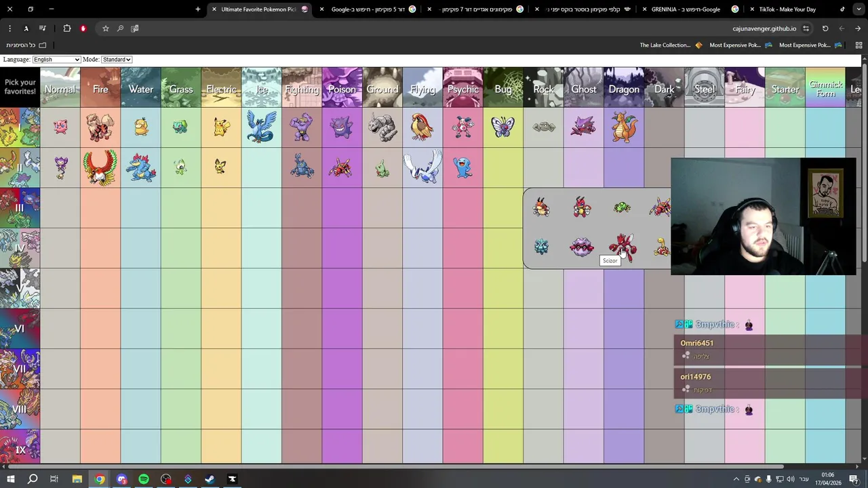Select Butterfree in the Bug column
The width and height of the screenshot is (868, 488).
[x=503, y=127]
